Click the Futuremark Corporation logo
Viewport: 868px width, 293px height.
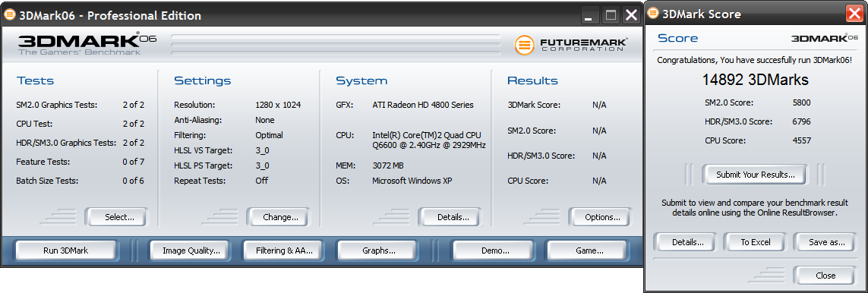(x=571, y=45)
